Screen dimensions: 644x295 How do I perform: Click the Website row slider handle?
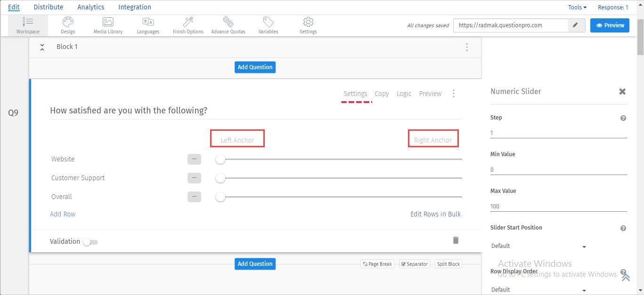(220, 159)
